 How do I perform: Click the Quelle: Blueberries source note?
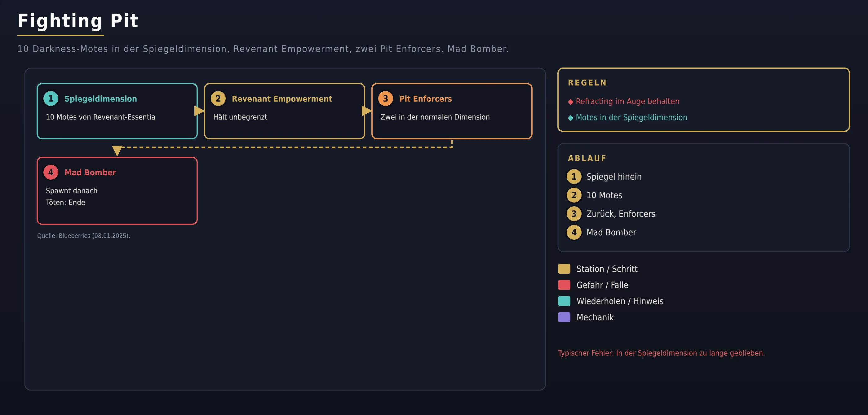[84, 236]
